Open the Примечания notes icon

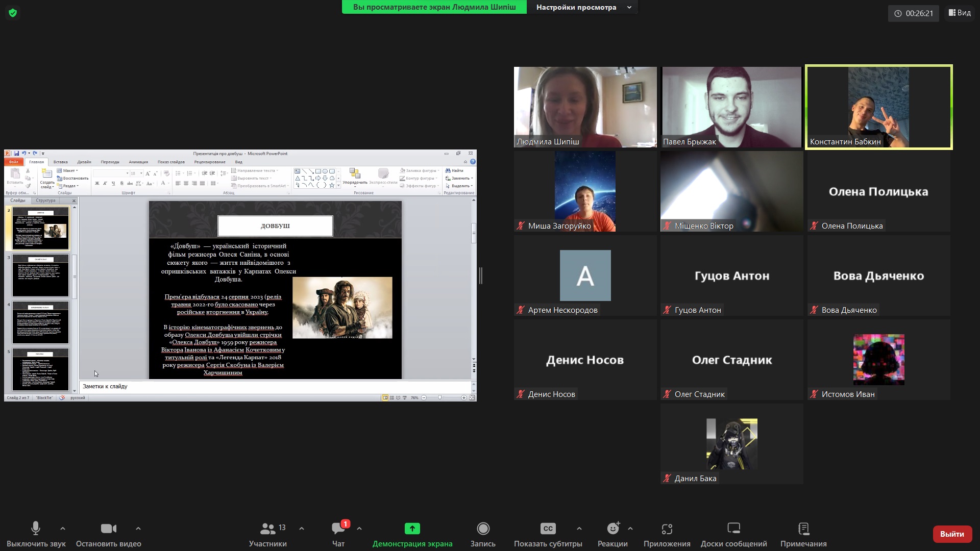[803, 528]
